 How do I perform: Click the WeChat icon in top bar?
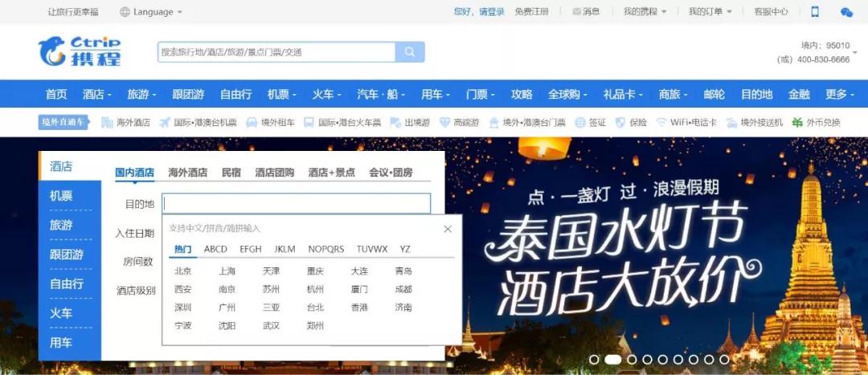click(846, 11)
